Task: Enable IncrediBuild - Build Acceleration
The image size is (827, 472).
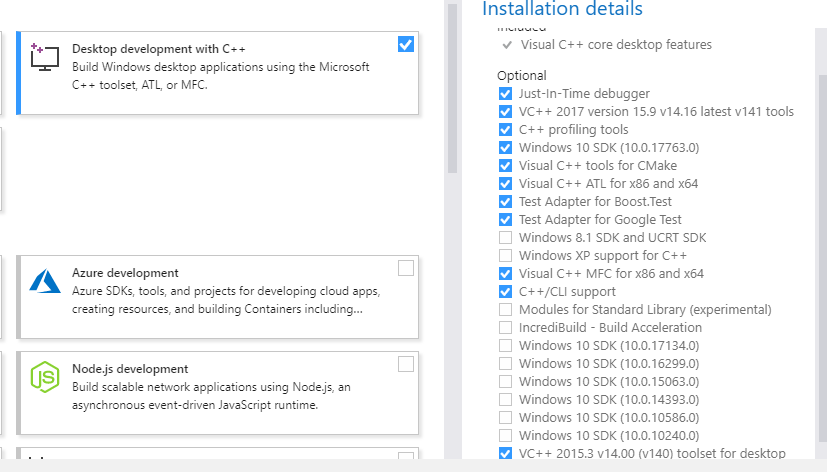Action: coord(505,327)
